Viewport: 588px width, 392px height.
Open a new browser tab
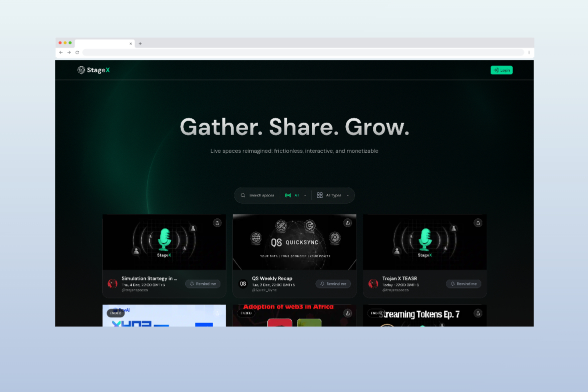(x=140, y=44)
